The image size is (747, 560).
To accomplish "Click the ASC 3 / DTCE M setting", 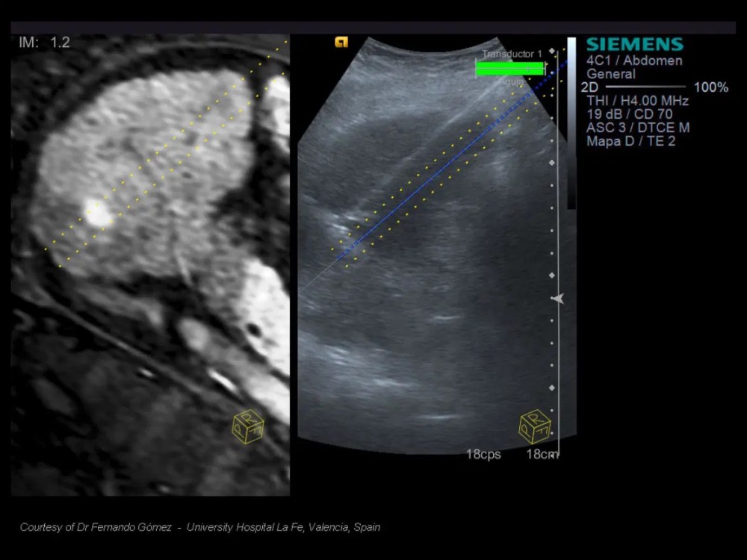I will pos(638,128).
